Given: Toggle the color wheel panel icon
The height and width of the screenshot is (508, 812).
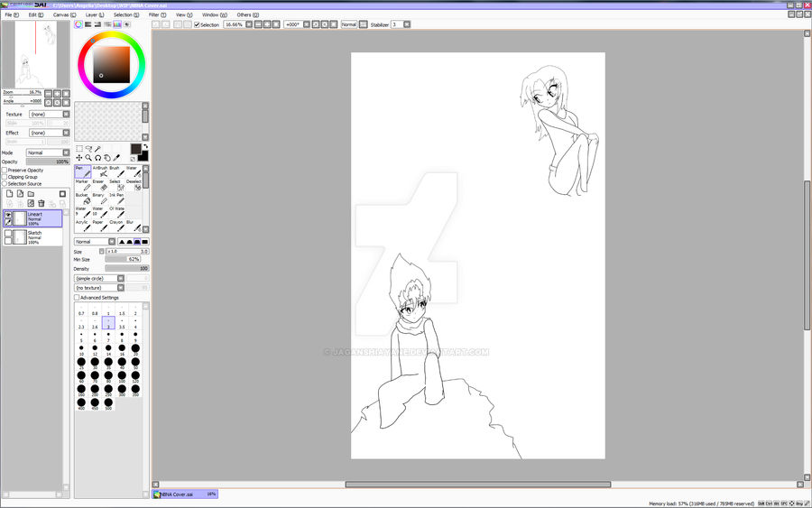Looking at the screenshot, I should pyautogui.click(x=78, y=24).
